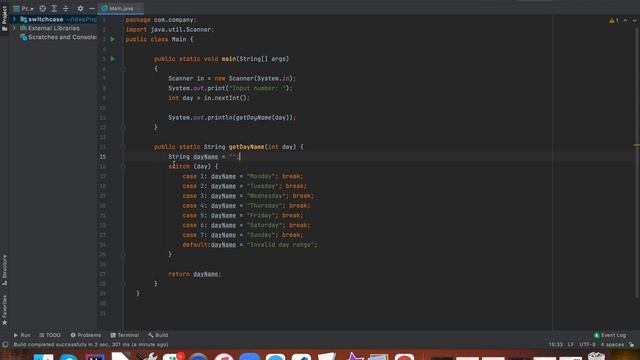Click the editor vertical scrollbar
This screenshot has height=360, width=640.
click(x=638, y=163)
